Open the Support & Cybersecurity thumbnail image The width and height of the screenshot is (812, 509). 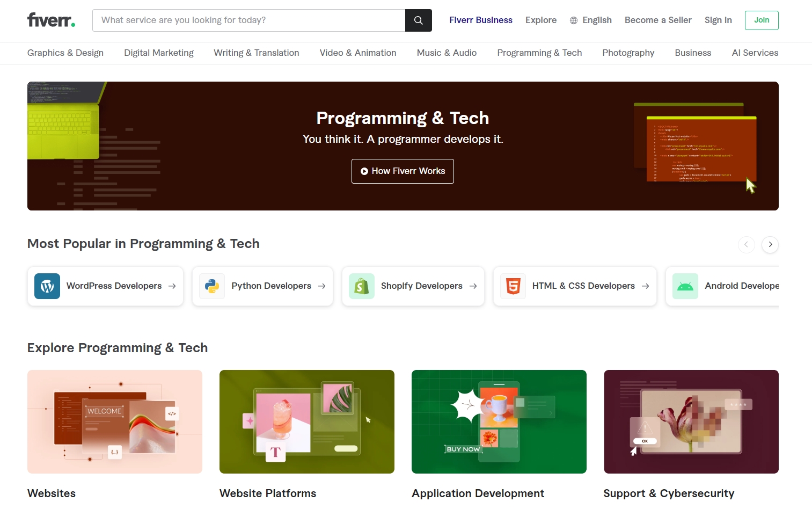[691, 421]
